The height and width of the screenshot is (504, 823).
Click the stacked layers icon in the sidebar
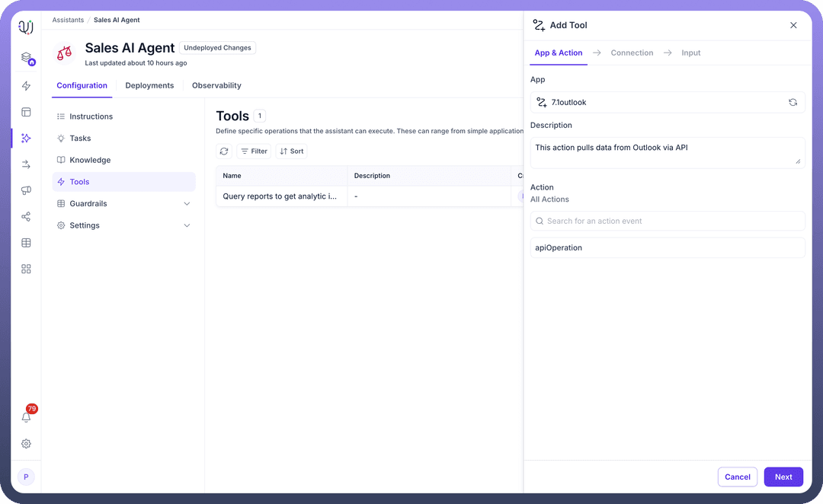point(26,58)
